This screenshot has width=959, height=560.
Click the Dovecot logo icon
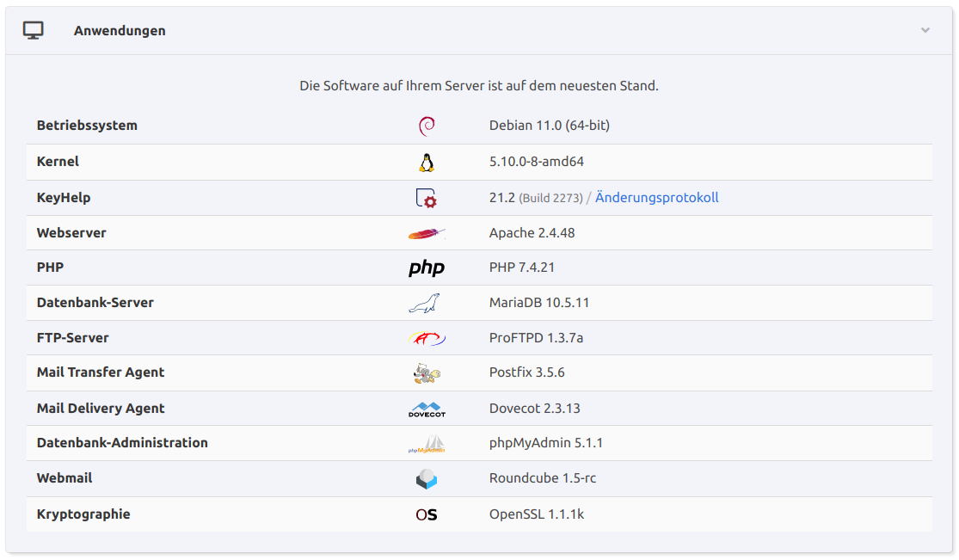(x=427, y=409)
